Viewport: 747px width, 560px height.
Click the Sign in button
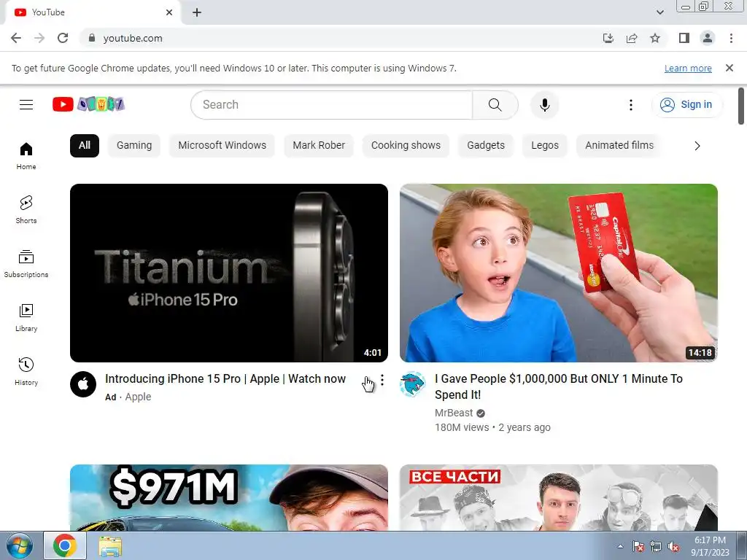[686, 105]
